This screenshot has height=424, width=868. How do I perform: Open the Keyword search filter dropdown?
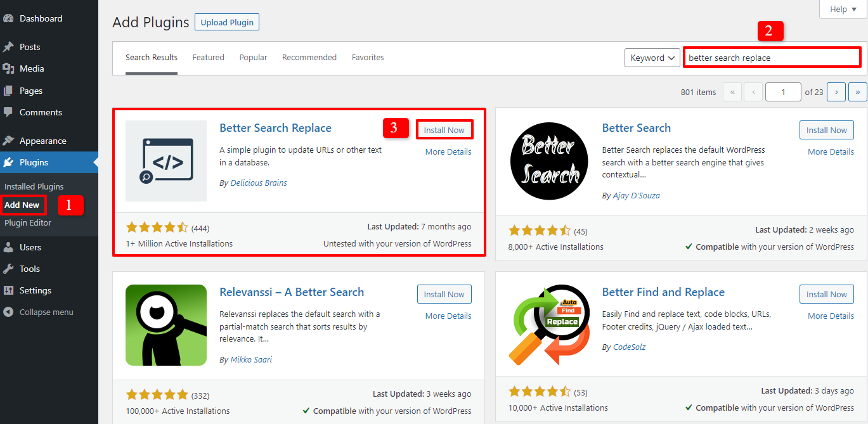tap(652, 57)
